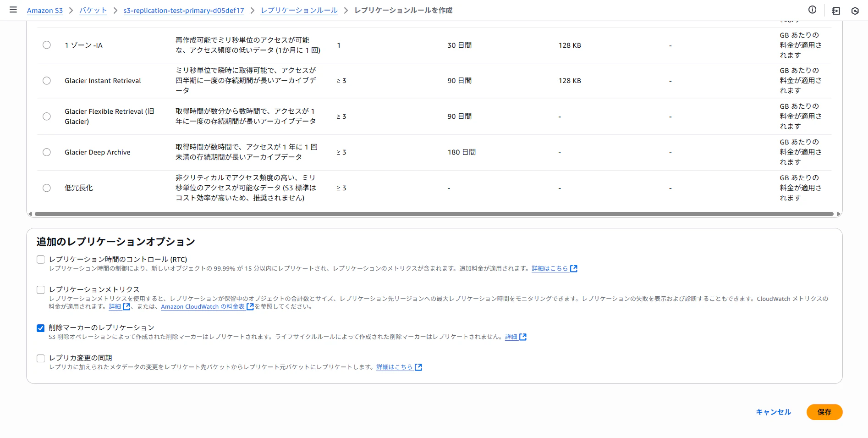Enable レプリカ変更の同期 checkbox

pyautogui.click(x=40, y=358)
